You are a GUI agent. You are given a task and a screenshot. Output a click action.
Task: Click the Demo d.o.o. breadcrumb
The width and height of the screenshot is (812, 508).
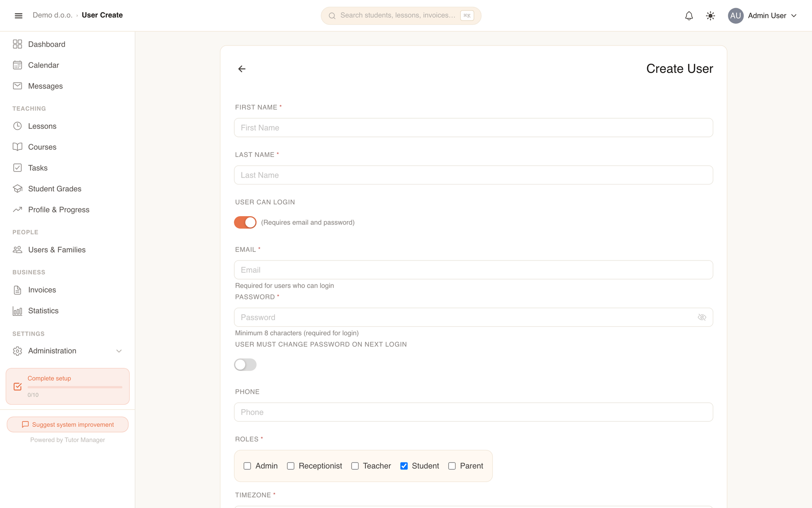(52, 15)
